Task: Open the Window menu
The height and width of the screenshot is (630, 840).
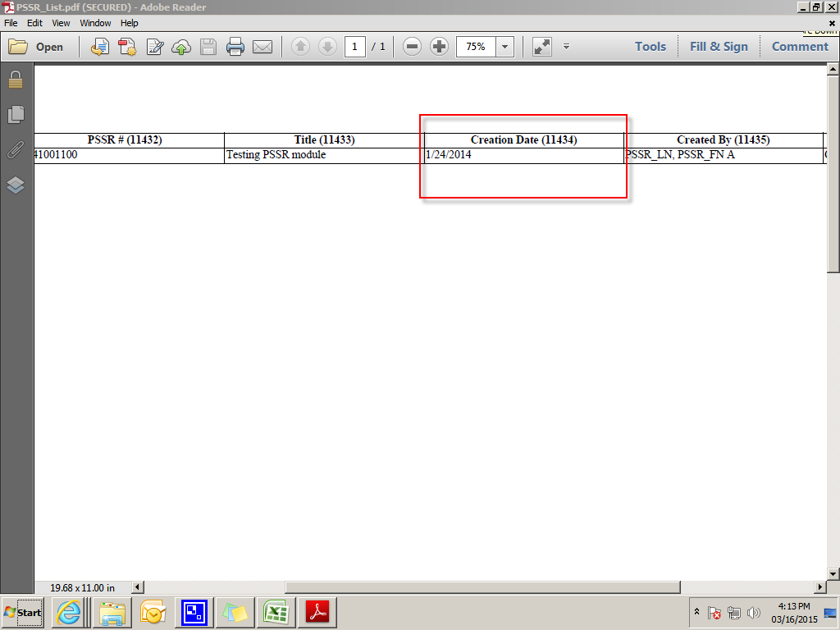Action: (95, 23)
